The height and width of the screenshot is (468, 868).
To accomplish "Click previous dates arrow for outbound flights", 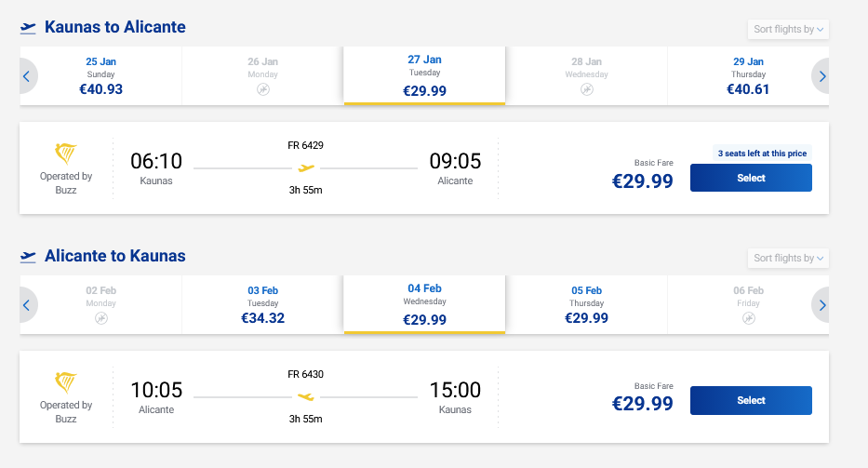I will coord(26,76).
